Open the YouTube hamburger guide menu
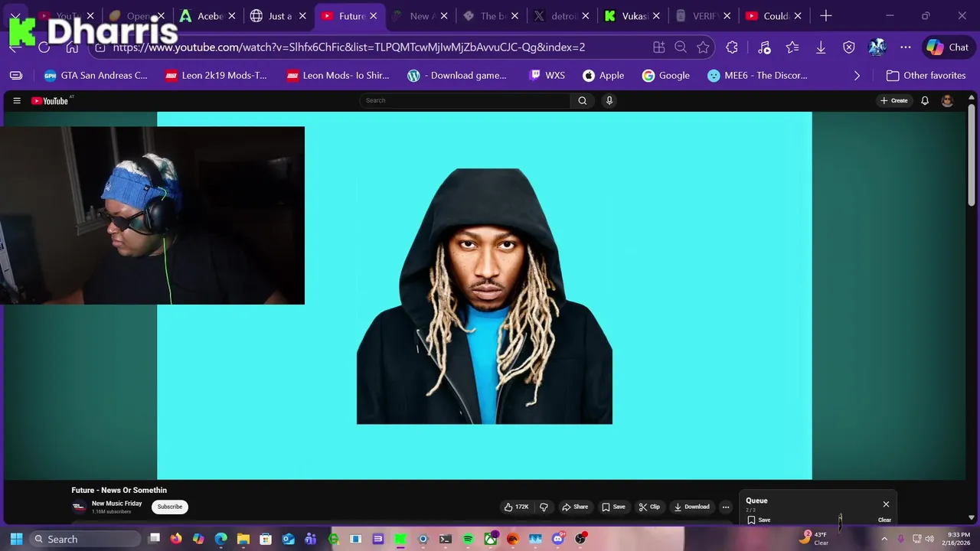Image resolution: width=980 pixels, height=551 pixels. (16, 100)
